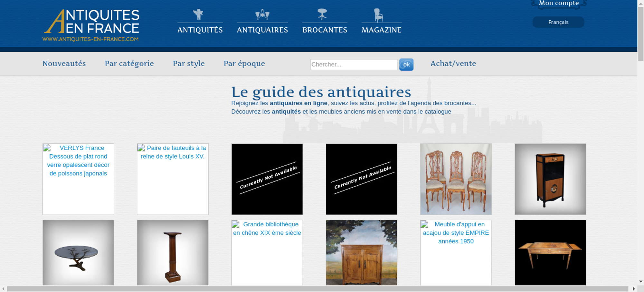Screen dimensions: 644x292
Task: Click the pedestal table icon above Brocantes
Action: 322,14
